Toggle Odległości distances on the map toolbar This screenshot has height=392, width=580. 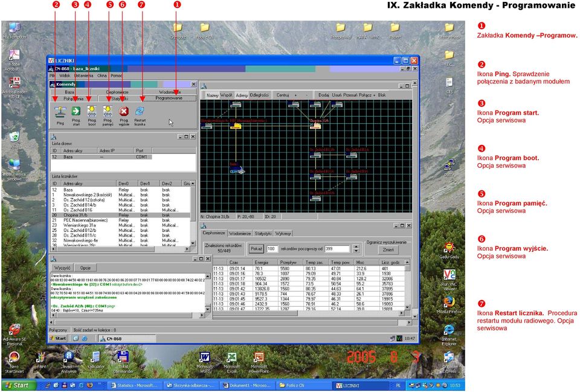pos(259,95)
